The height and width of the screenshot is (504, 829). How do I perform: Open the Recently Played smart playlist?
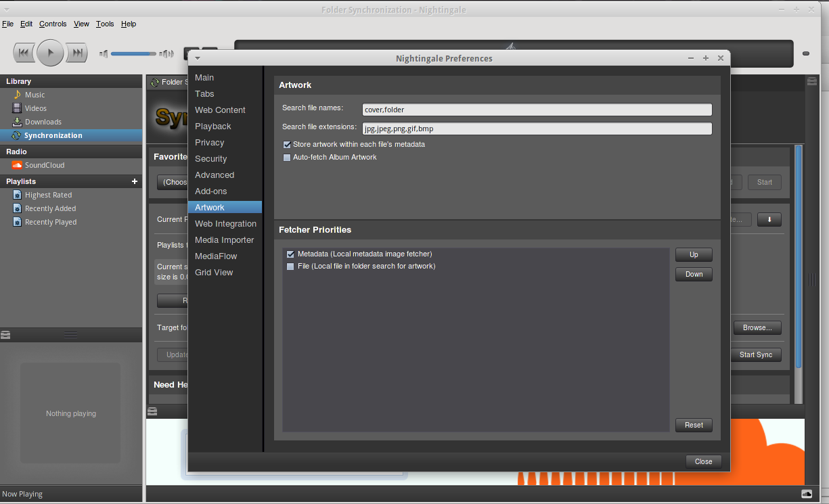(51, 222)
